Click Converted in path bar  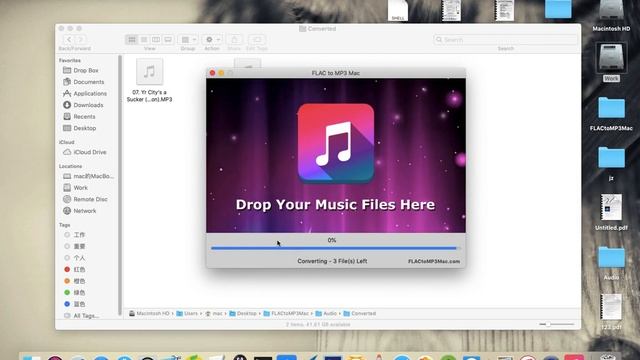click(360, 313)
